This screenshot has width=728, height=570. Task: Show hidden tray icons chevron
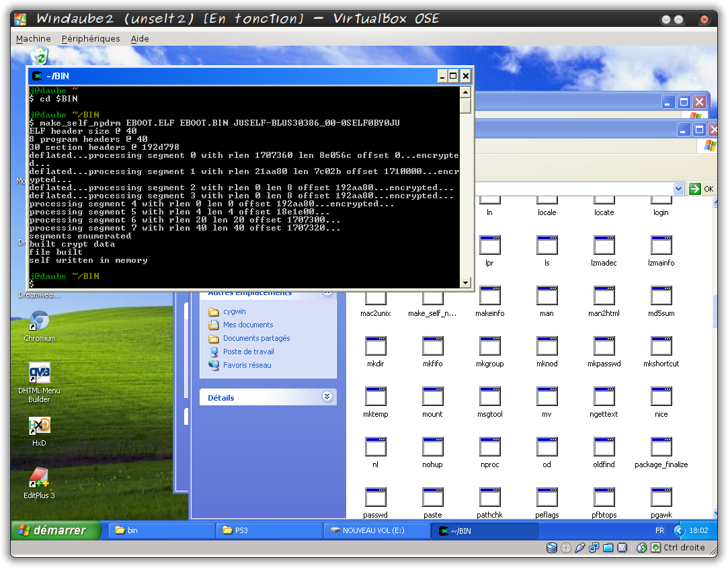tap(679, 530)
